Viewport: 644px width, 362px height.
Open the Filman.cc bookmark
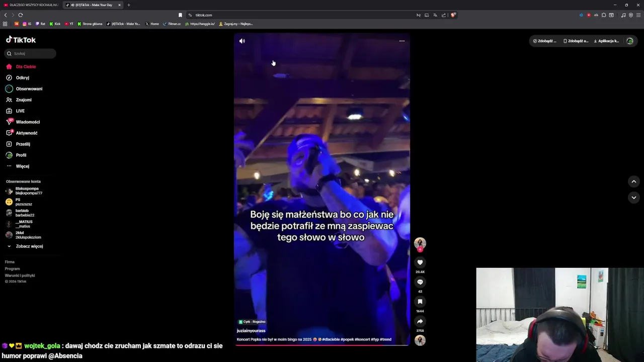[x=172, y=24]
